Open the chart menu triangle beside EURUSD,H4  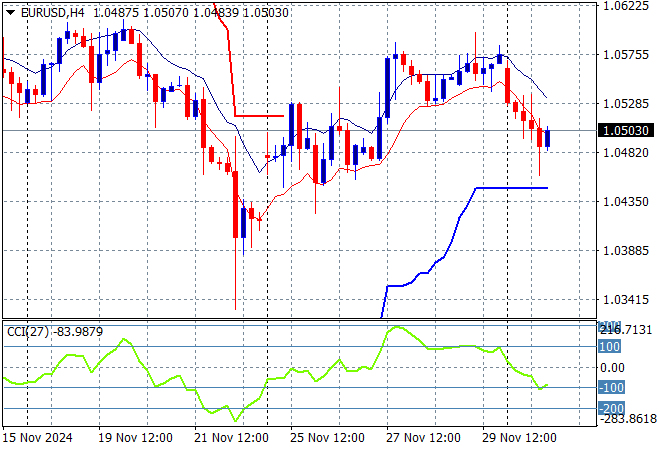(11, 13)
